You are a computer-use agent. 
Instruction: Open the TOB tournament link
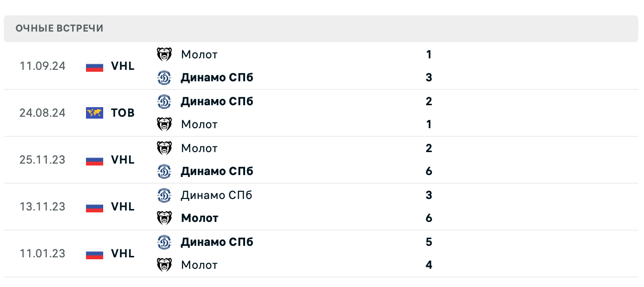pyautogui.click(x=123, y=113)
